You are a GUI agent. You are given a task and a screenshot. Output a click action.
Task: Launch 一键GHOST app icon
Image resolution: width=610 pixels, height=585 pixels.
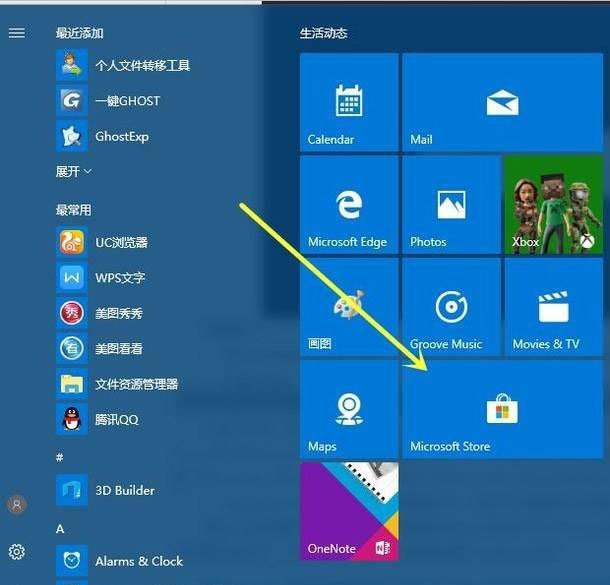72,100
